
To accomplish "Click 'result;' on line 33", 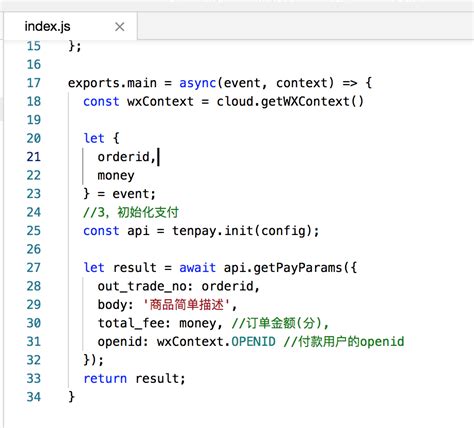I will coord(160,379).
